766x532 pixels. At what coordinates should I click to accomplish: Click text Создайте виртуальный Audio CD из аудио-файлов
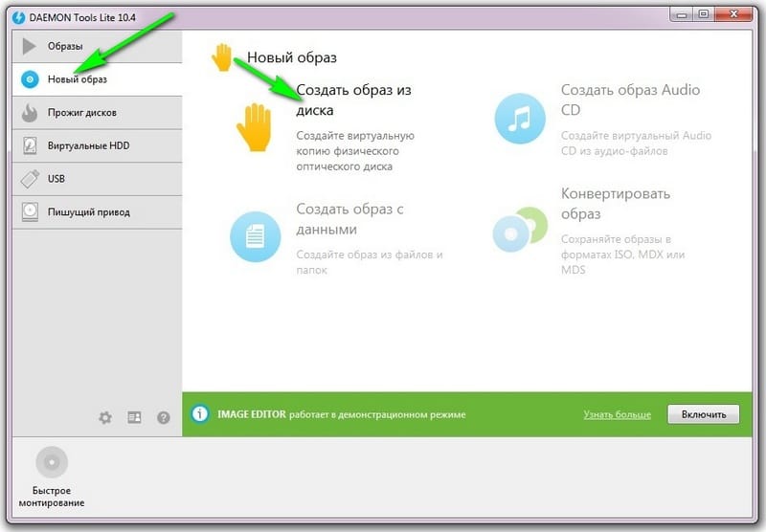[636, 143]
